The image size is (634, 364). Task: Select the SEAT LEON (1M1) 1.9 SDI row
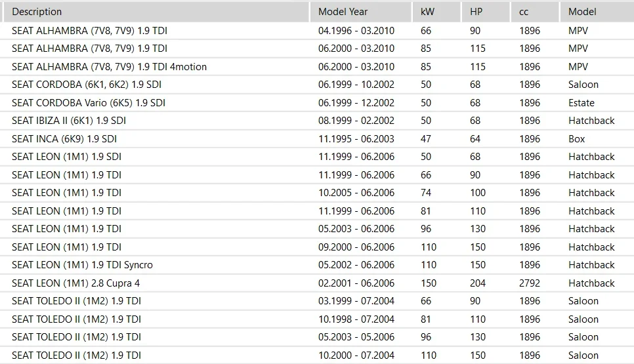[66, 157]
